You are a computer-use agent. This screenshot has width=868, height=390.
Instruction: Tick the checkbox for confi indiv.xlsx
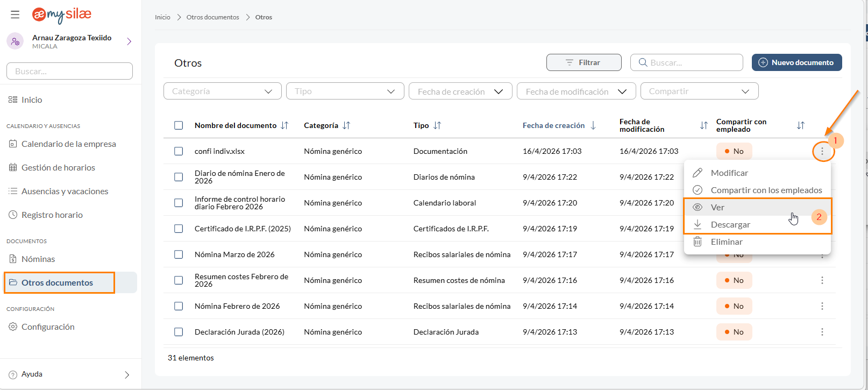[x=179, y=151]
